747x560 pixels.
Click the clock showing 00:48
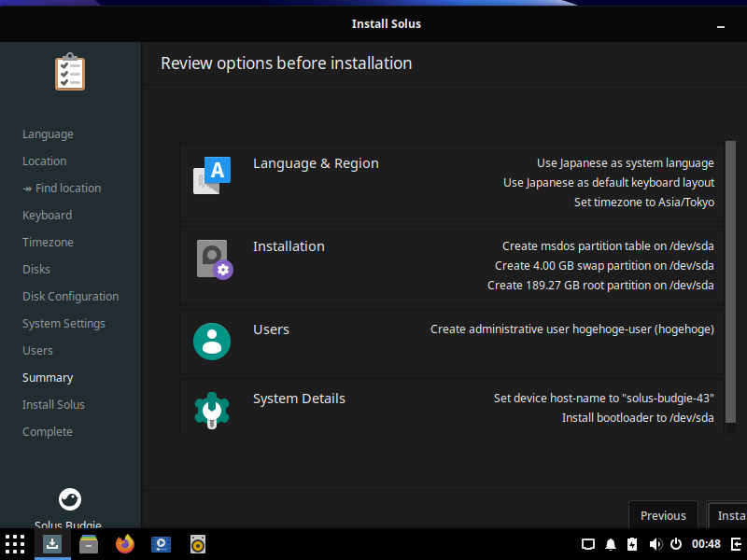click(706, 544)
